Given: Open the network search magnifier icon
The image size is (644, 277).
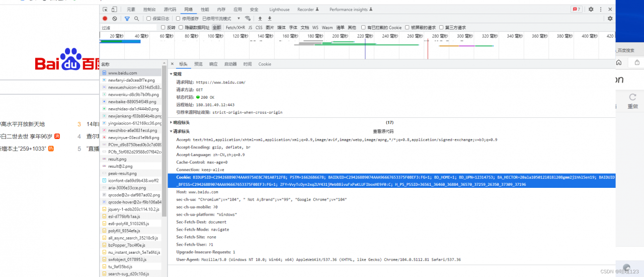Looking at the screenshot, I should click(136, 19).
